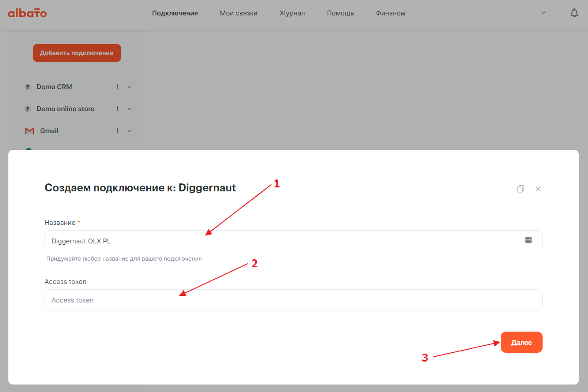Expand the account dropdown chevron in header
The height and width of the screenshot is (392, 588).
(543, 13)
